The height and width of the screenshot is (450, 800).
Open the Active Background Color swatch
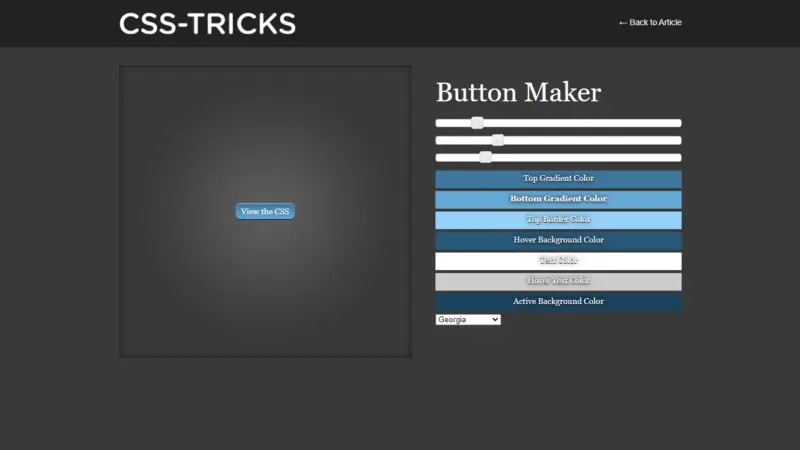coord(558,301)
